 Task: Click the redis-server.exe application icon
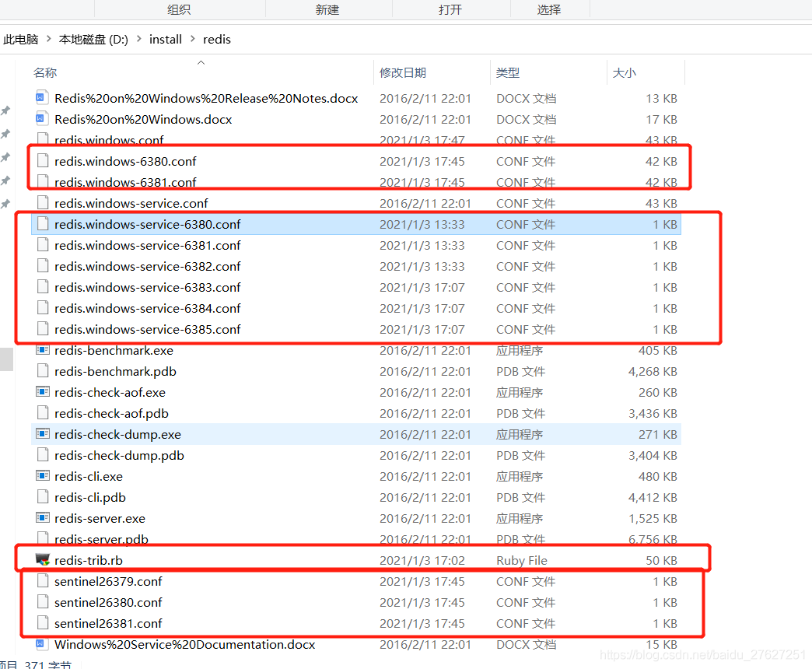point(43,518)
